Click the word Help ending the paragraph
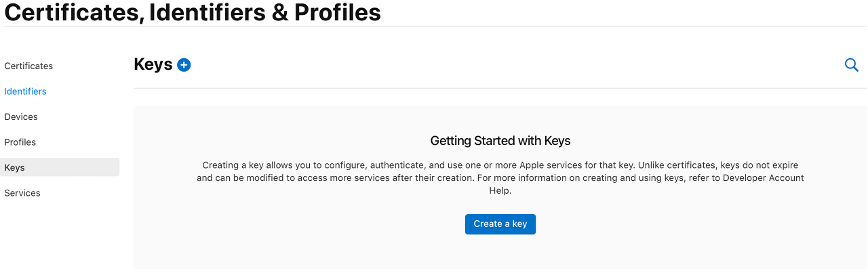Image resolution: width=868 pixels, height=273 pixels. click(x=500, y=191)
